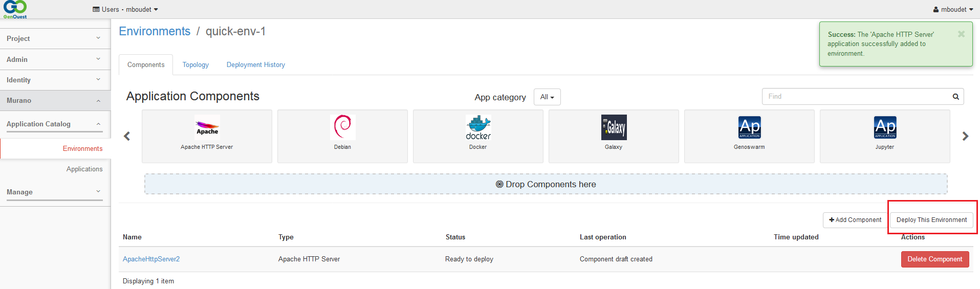This screenshot has height=289, width=980.
Task: Click the red Delete Component button
Action: point(935,259)
